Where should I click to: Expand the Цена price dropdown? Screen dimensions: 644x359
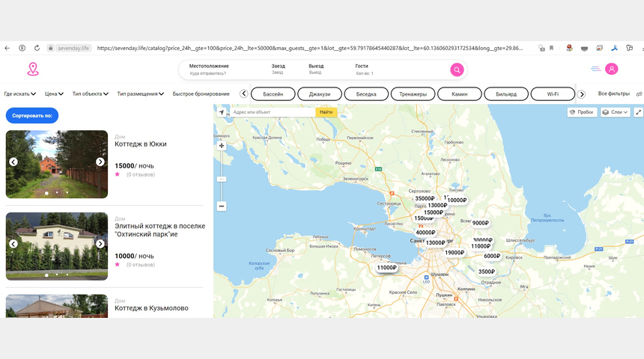[x=54, y=94]
